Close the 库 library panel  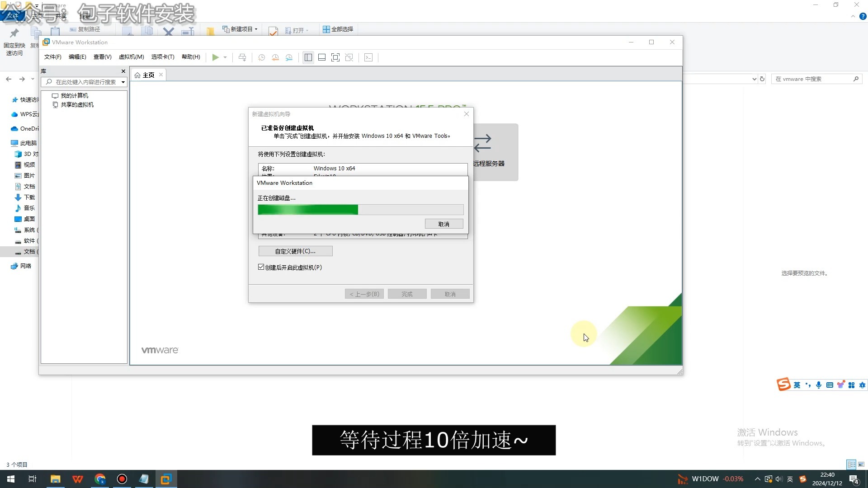(123, 71)
